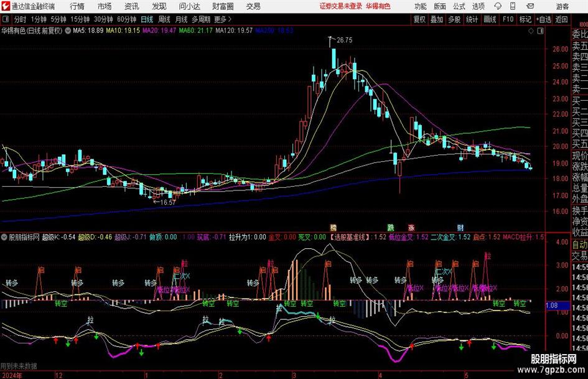
Task: Click the 画线 drawing tools button
Action: tap(490, 19)
